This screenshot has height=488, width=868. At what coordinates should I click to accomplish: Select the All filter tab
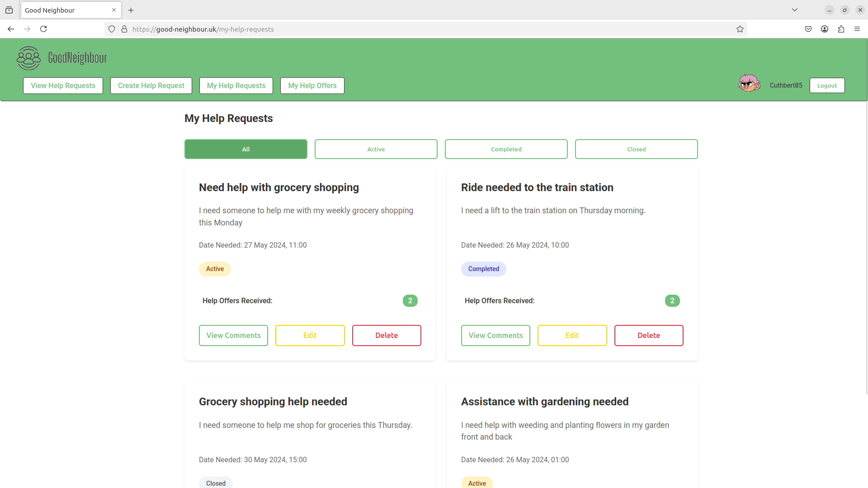click(245, 148)
